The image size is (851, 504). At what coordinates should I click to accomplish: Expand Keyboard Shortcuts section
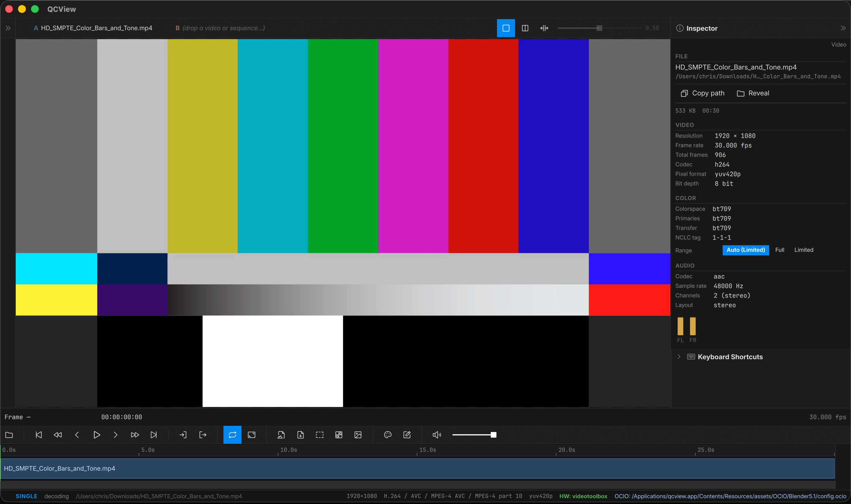679,357
